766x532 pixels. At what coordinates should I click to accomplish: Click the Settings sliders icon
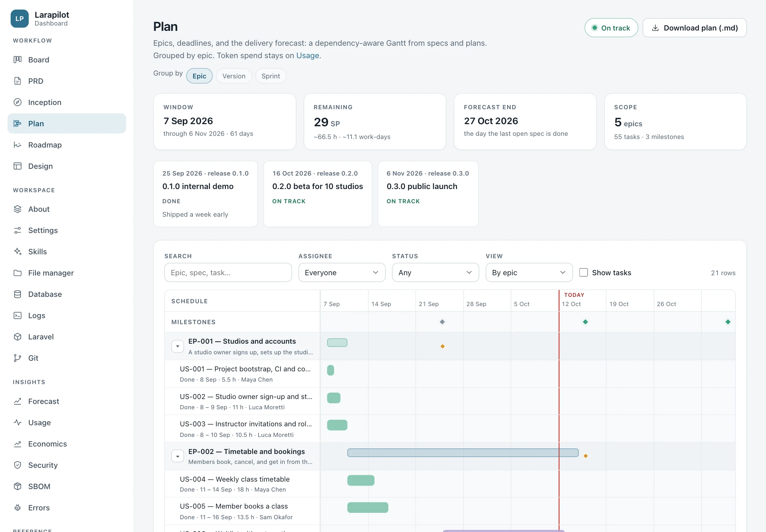coord(17,230)
